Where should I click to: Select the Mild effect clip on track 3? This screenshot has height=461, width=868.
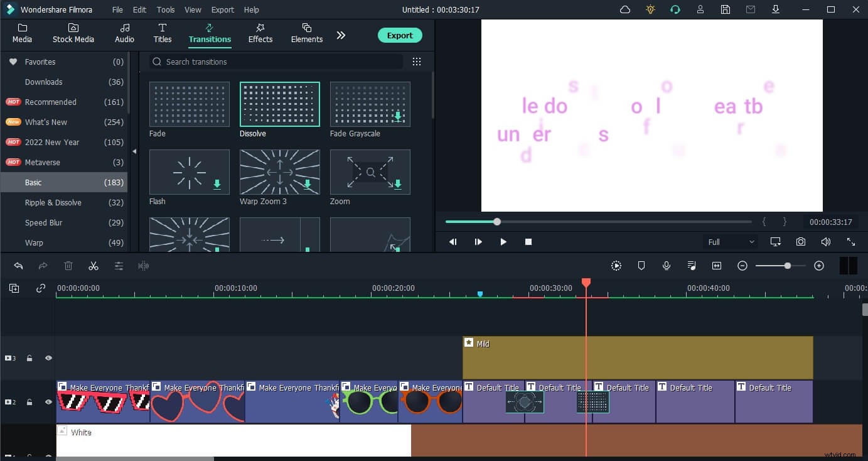638,358
